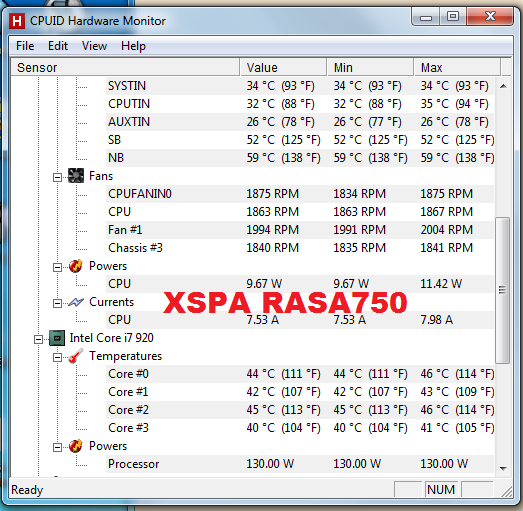Screen dimensions: 523x511
Task: Click the HWMonitor red H title icon
Action: 16,21
